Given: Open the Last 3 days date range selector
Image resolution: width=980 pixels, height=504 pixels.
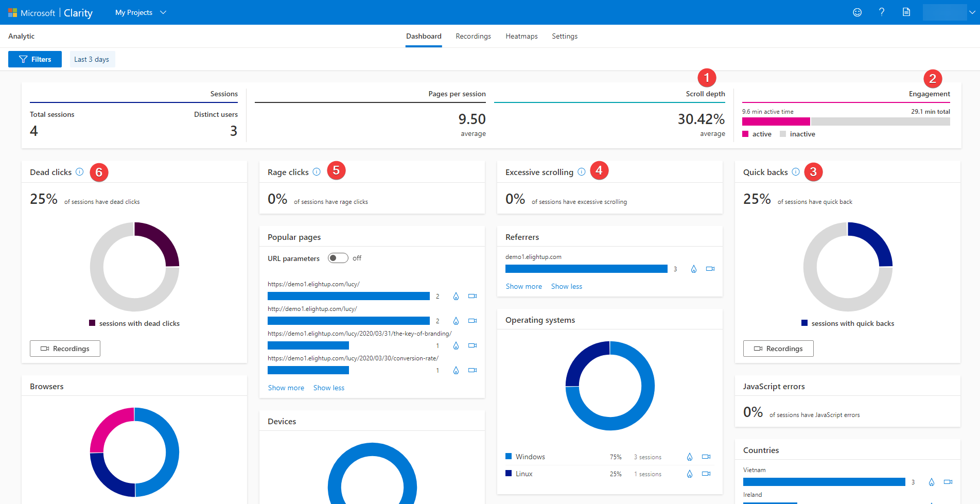Looking at the screenshot, I should pos(92,59).
